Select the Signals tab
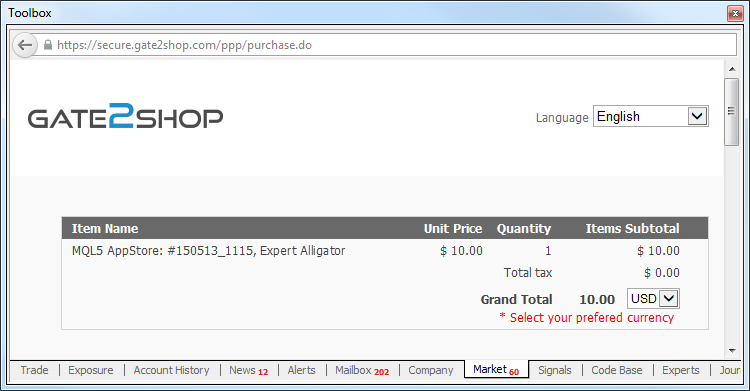 coord(555,370)
